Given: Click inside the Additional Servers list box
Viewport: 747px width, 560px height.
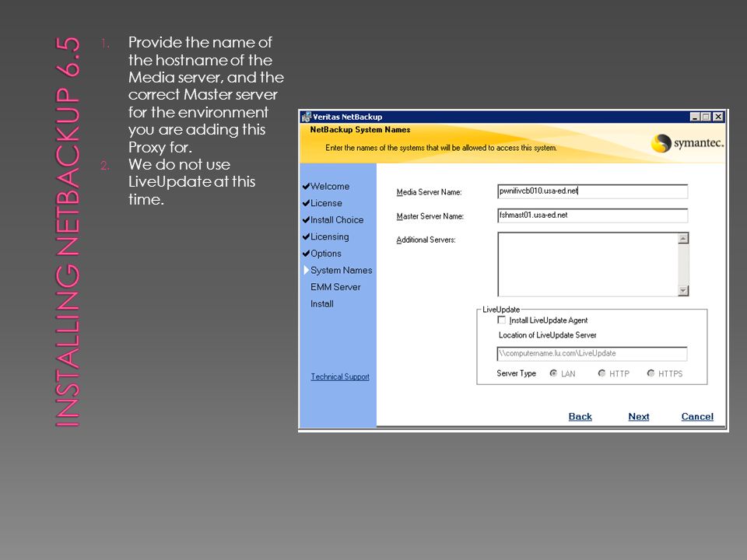Looking at the screenshot, I should [x=587, y=264].
